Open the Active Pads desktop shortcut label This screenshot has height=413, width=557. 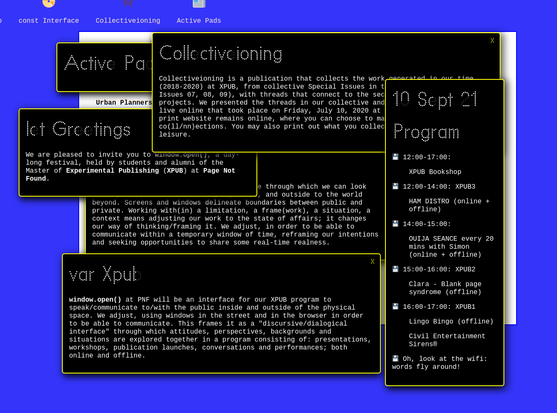199,21
